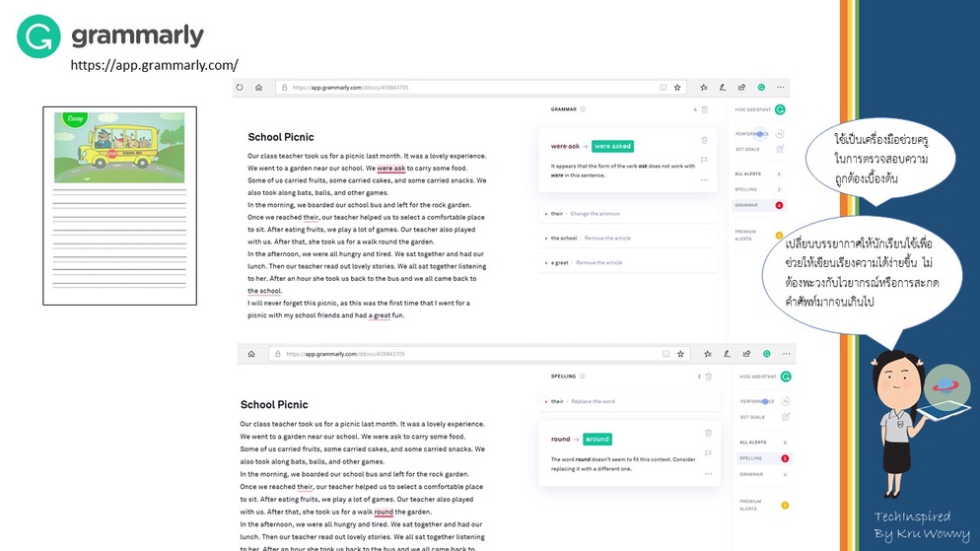The height and width of the screenshot is (551, 980).
Task: Click the green Grammarly logo icon
Action: [38, 36]
